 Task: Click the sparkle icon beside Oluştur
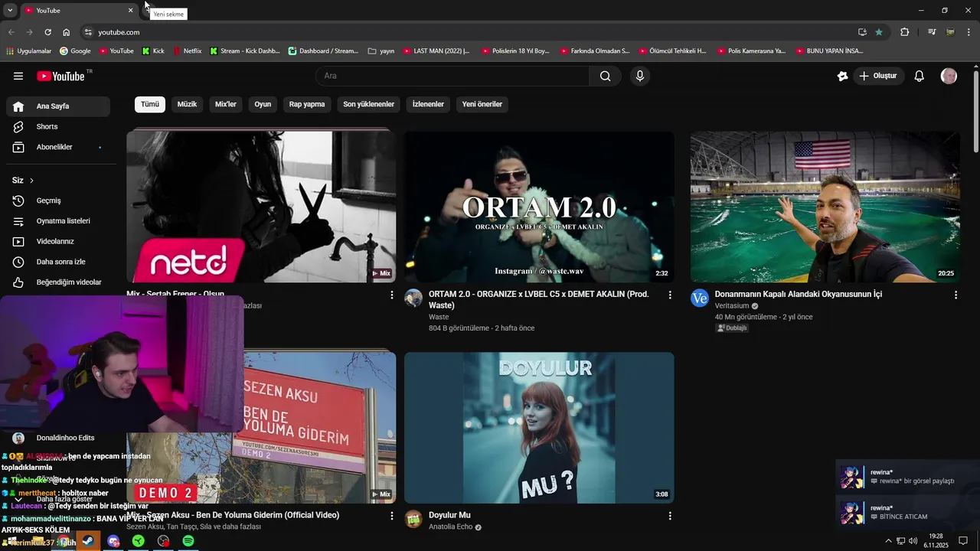(x=843, y=76)
